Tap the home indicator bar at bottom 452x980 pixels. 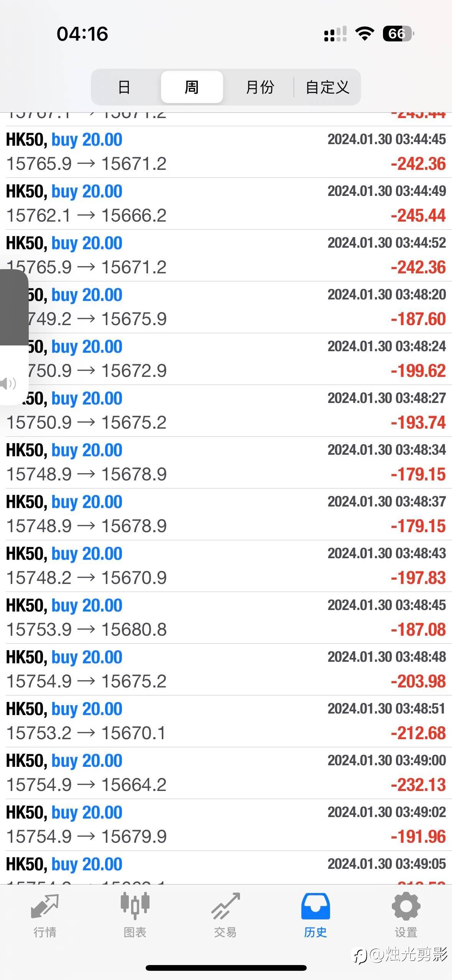(x=226, y=968)
